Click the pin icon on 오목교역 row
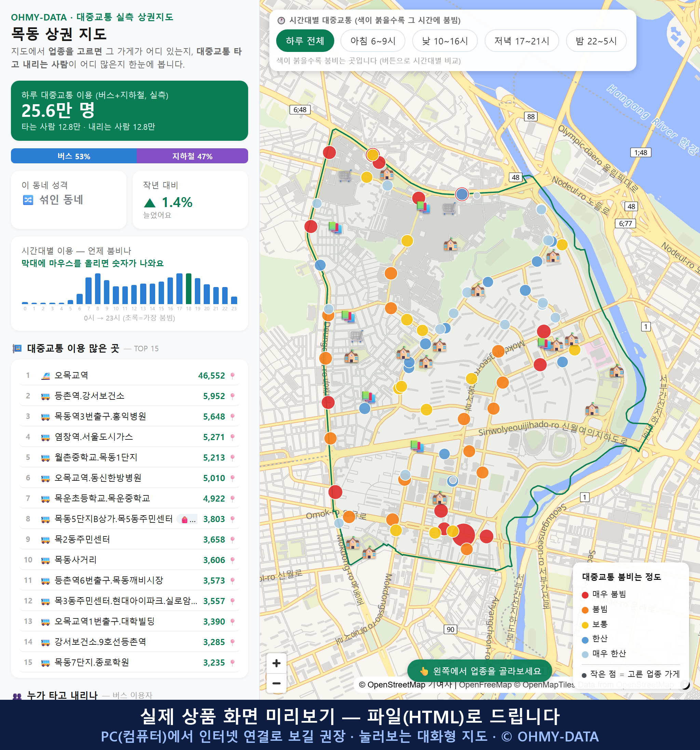The image size is (700, 750). click(232, 376)
